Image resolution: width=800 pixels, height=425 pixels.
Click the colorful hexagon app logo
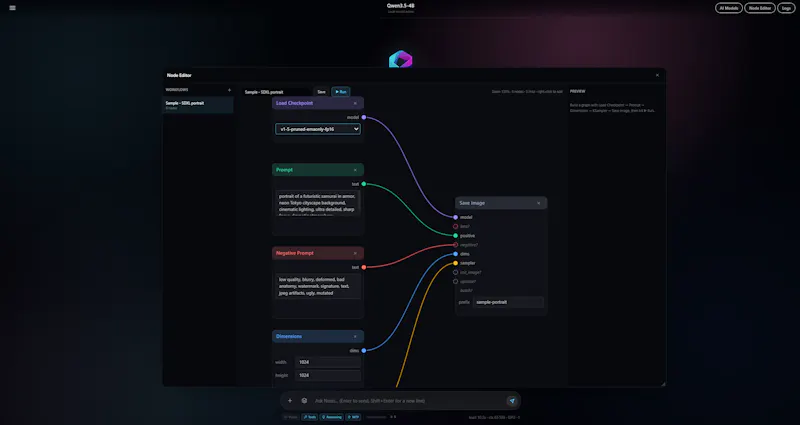(x=401, y=60)
